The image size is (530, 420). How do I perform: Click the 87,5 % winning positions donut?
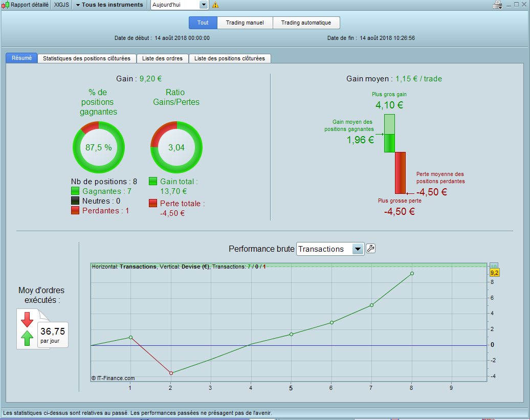click(x=99, y=147)
